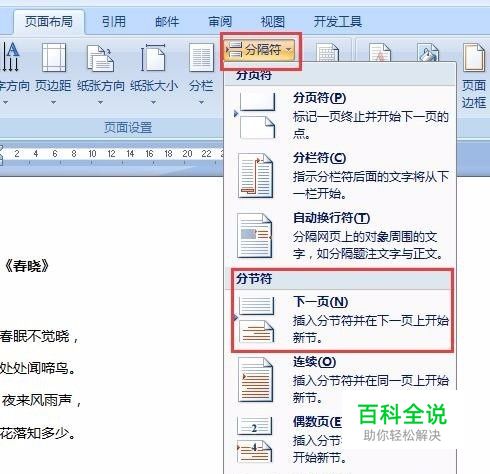Click the 分栏 columns icon
This screenshot has width=490, height=474.
(201, 57)
